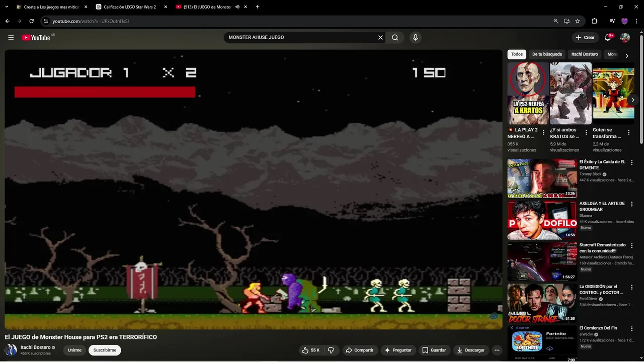644x362 pixels.
Task: Open the Starcraft Remasterizado video title
Action: pos(602,248)
